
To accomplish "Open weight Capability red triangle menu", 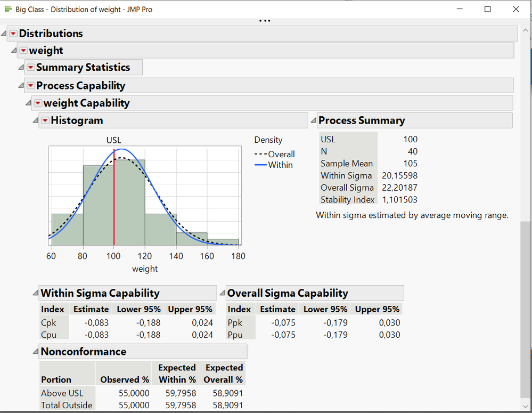I will tap(38, 103).
